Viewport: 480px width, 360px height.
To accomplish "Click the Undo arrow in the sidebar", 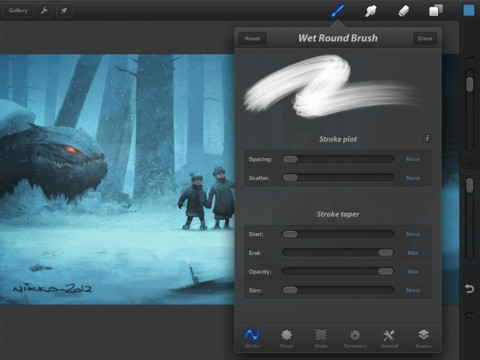I will pos(469,288).
